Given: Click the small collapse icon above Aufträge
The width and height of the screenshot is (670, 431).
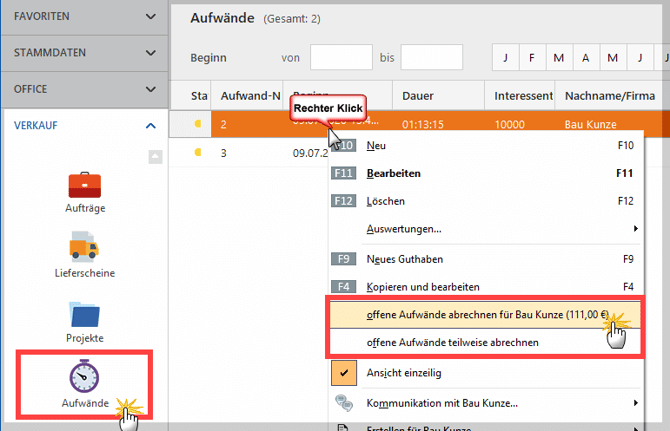Looking at the screenshot, I should pyautogui.click(x=153, y=156).
